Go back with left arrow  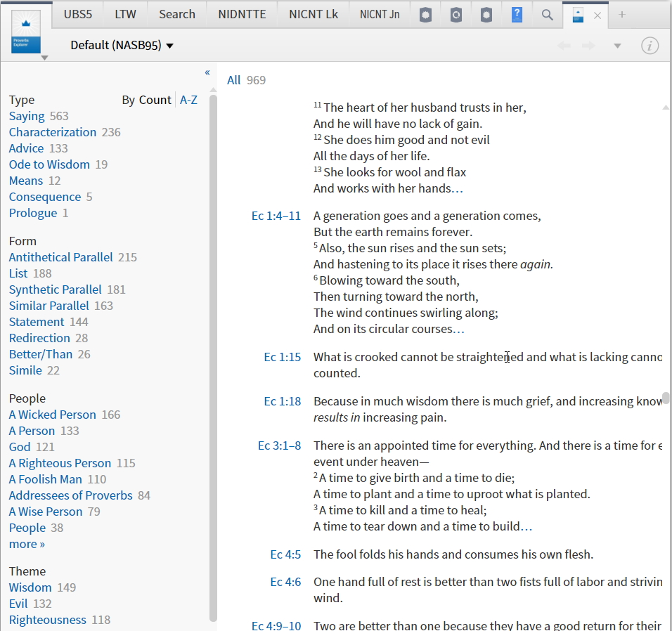point(564,46)
